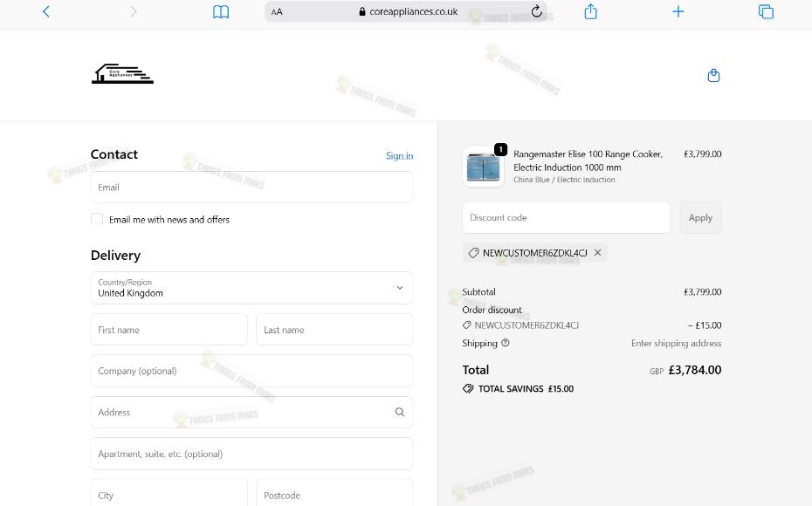Click the Apartment, suite, etc. field
812x506 pixels.
pyautogui.click(x=251, y=454)
